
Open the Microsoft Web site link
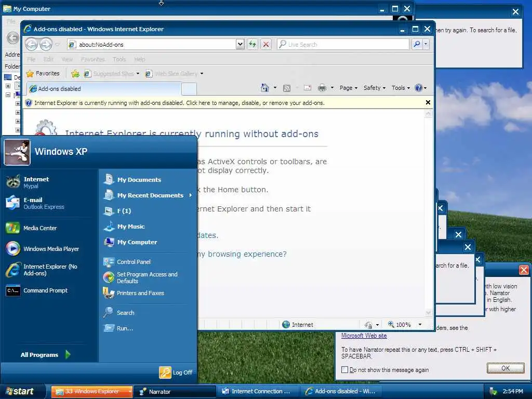click(364, 335)
